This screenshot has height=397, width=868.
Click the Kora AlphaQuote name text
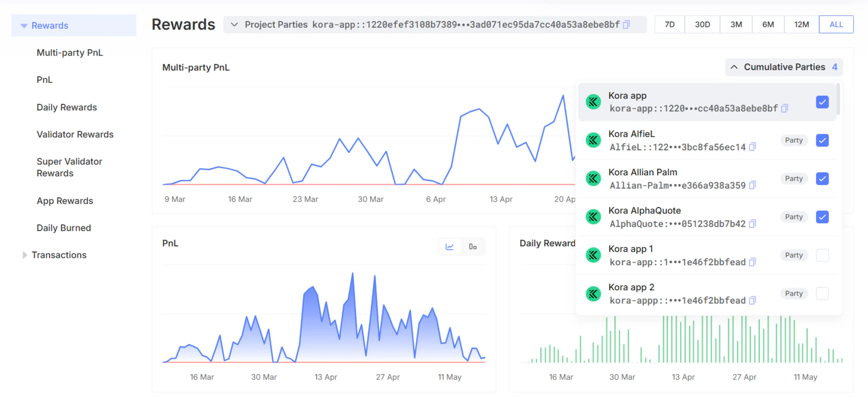click(644, 211)
